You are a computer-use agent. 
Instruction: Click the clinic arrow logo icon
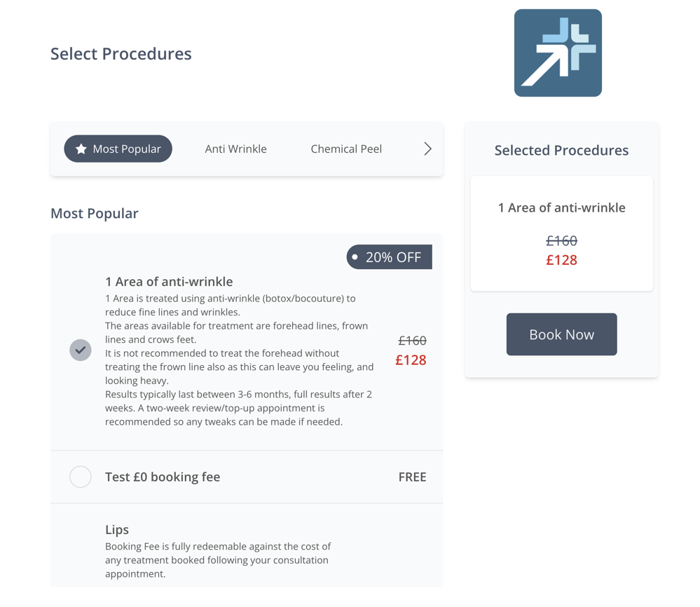click(x=558, y=53)
